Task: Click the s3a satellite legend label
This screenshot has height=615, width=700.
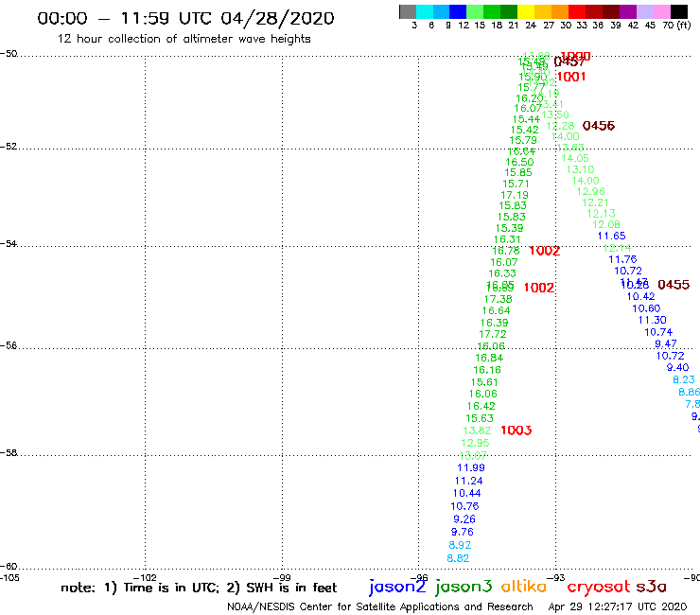Action: 652,587
